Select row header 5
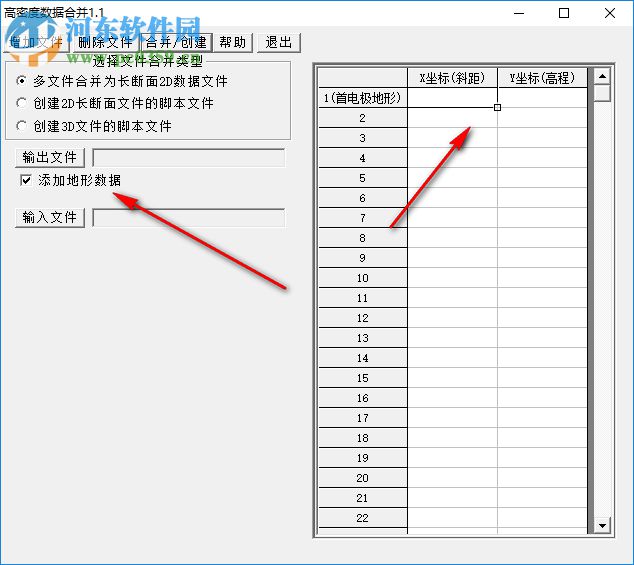 363,178
